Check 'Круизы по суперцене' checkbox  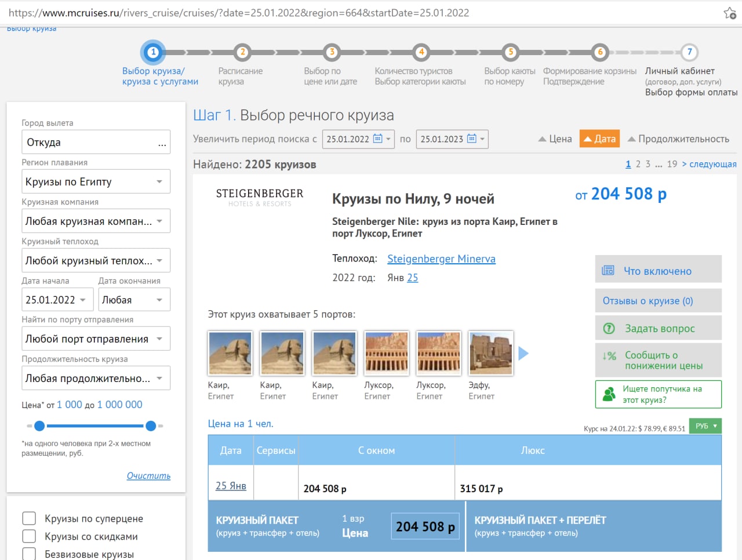tap(29, 518)
